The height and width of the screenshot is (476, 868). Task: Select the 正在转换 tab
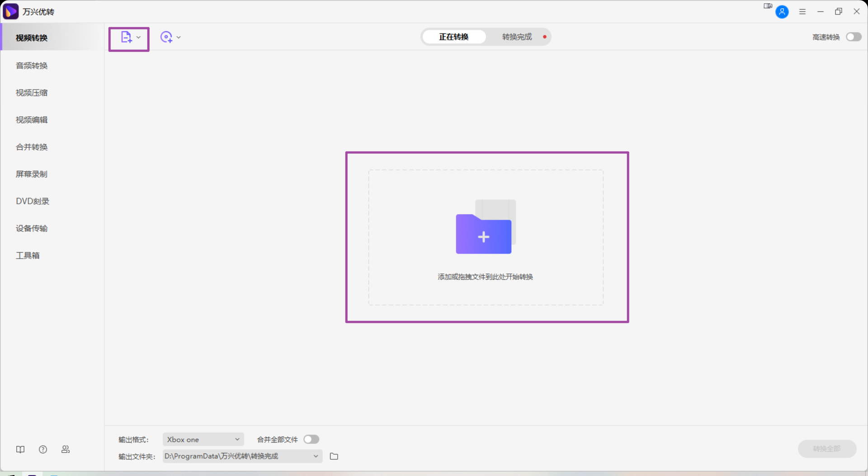coord(453,37)
